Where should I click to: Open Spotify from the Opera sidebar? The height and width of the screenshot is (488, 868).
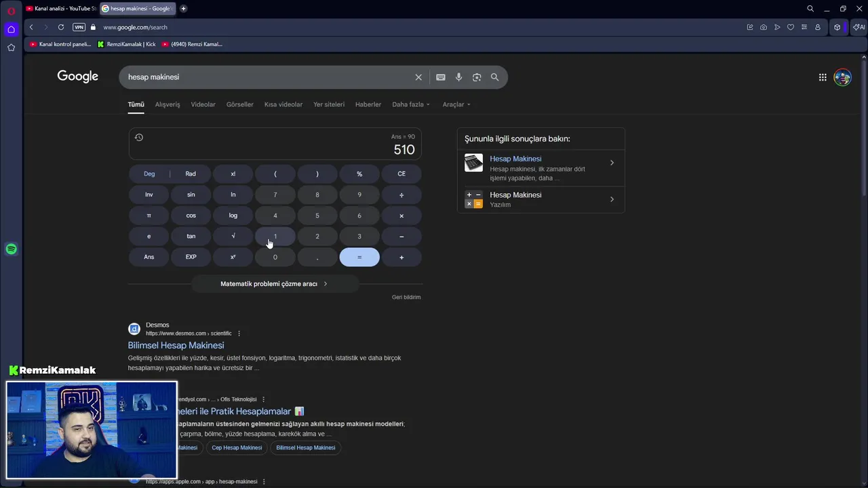11,249
